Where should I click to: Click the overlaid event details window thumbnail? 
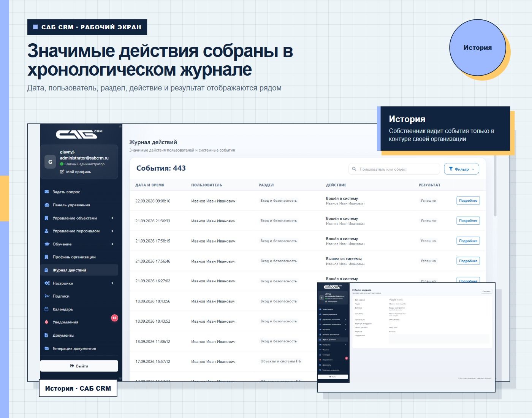pos(406,337)
